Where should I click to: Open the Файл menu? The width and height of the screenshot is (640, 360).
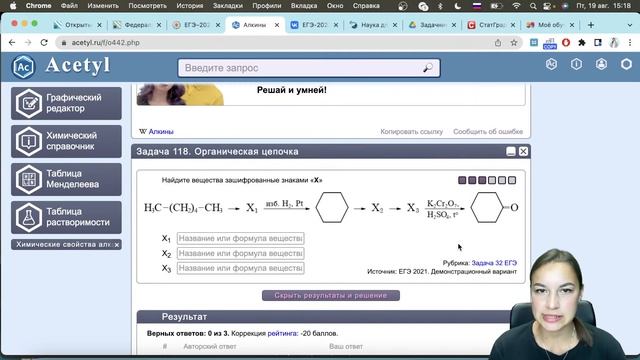[69, 6]
